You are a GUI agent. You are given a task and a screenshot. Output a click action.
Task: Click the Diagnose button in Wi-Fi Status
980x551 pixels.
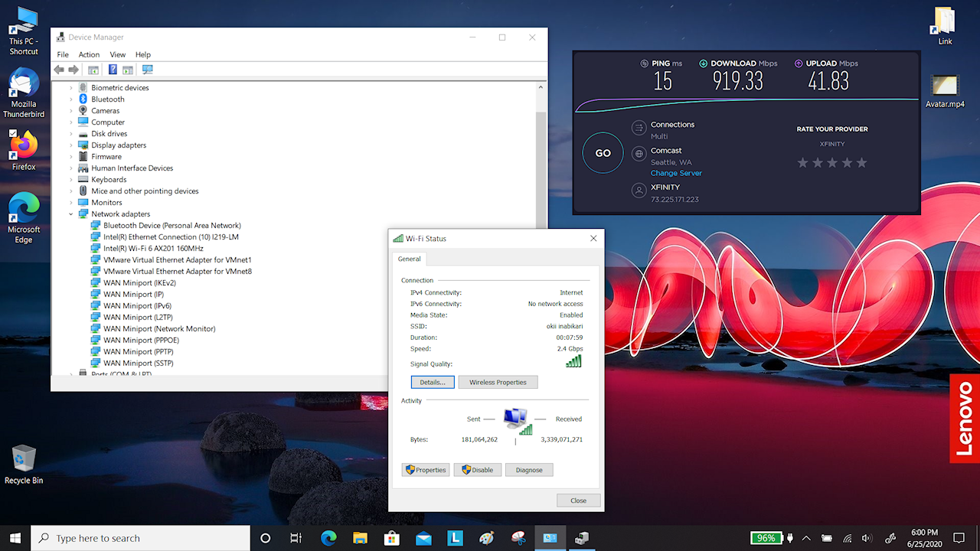click(529, 470)
